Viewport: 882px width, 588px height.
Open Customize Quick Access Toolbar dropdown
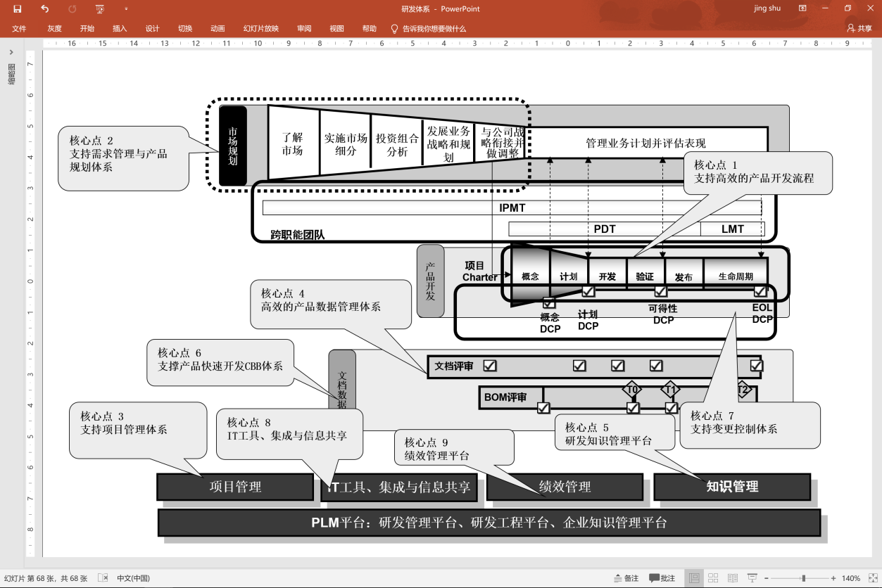[126, 8]
